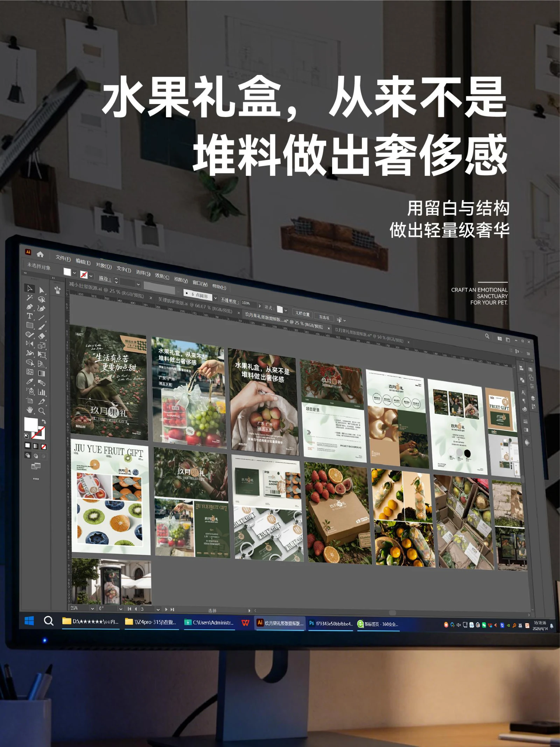
Task: Open fill color dropdown in control bar
Action: [x=74, y=273]
